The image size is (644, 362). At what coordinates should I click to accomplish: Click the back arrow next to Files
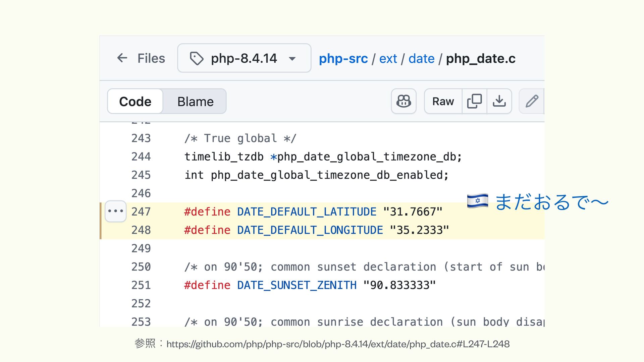point(122,58)
